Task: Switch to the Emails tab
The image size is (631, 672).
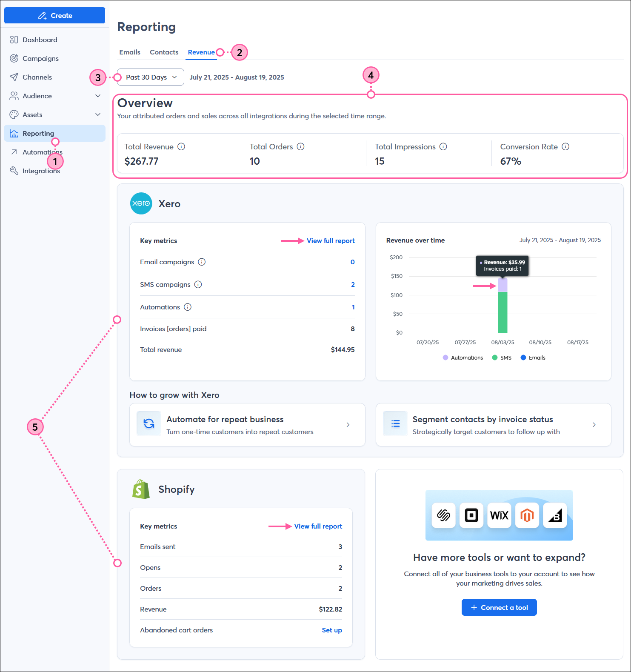Action: click(130, 52)
